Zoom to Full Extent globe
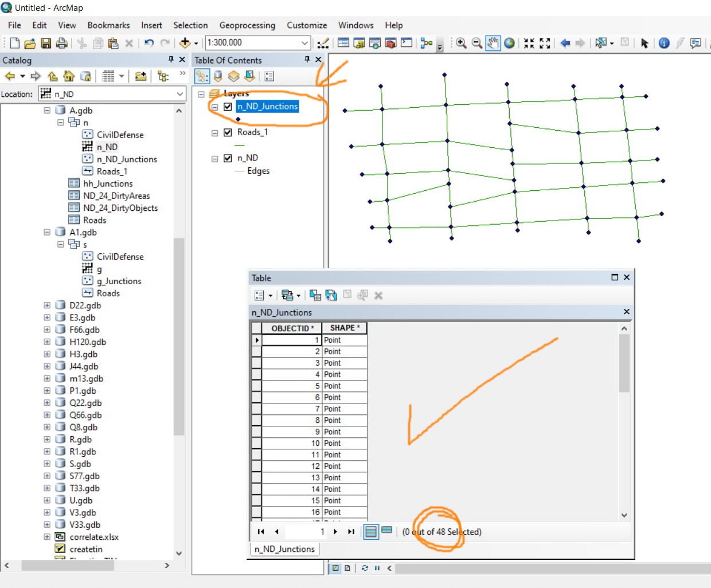 coord(509,43)
